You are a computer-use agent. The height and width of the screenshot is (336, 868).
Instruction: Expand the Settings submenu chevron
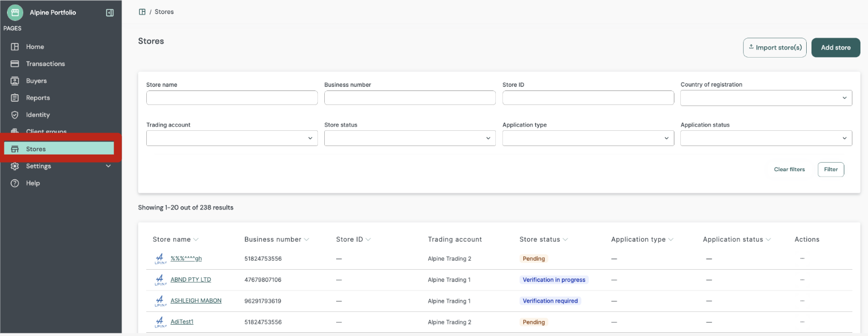108,166
